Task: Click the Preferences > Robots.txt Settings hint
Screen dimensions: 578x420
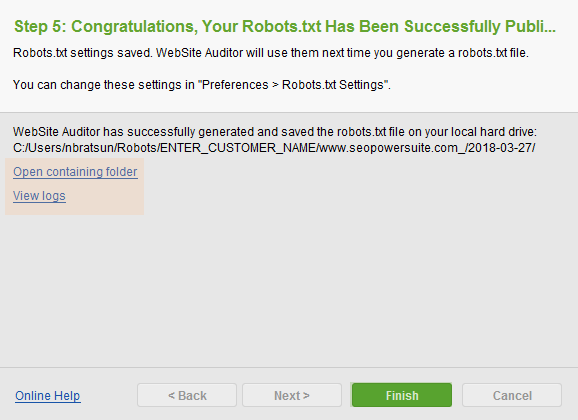Action: coord(202,85)
